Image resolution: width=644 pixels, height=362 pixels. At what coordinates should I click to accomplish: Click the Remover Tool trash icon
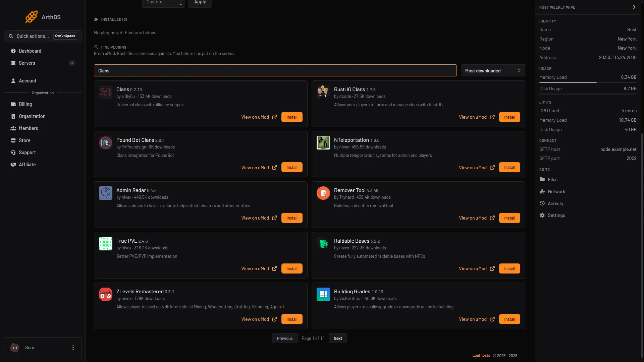click(323, 193)
